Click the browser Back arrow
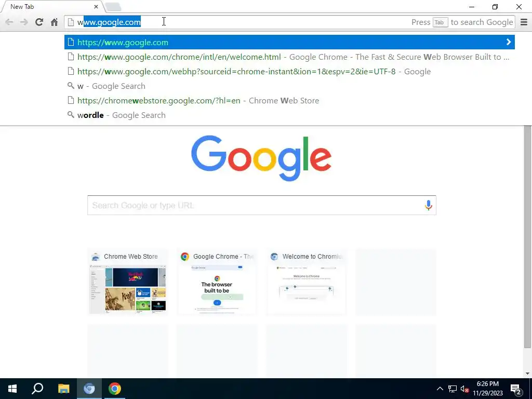Image resolution: width=532 pixels, height=399 pixels. [x=9, y=22]
